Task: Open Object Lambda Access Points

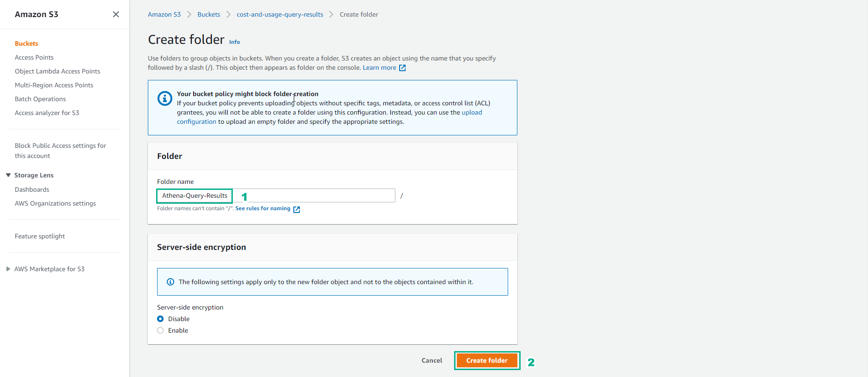Action: click(x=57, y=71)
